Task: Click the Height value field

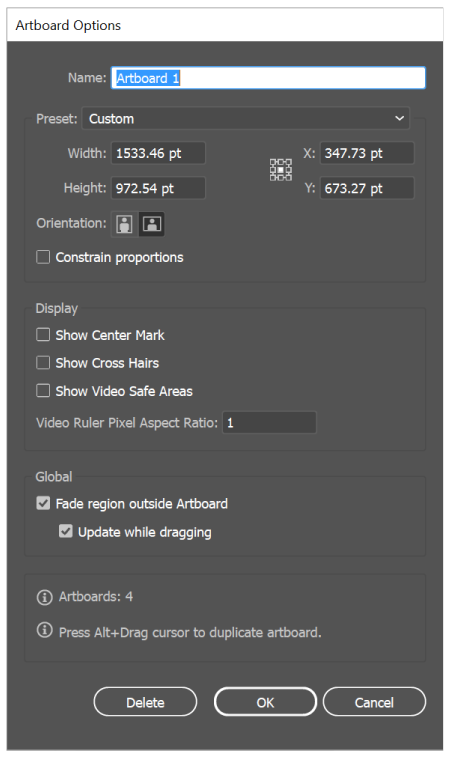Action: [158, 188]
